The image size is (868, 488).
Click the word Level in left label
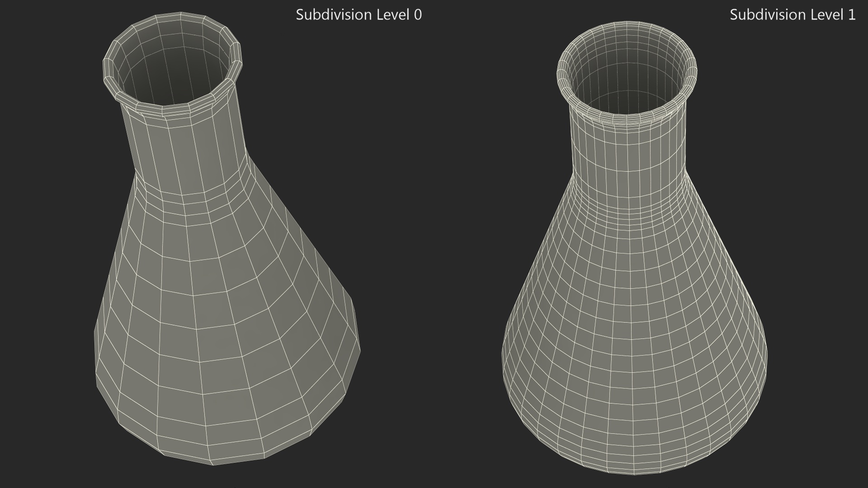393,15
